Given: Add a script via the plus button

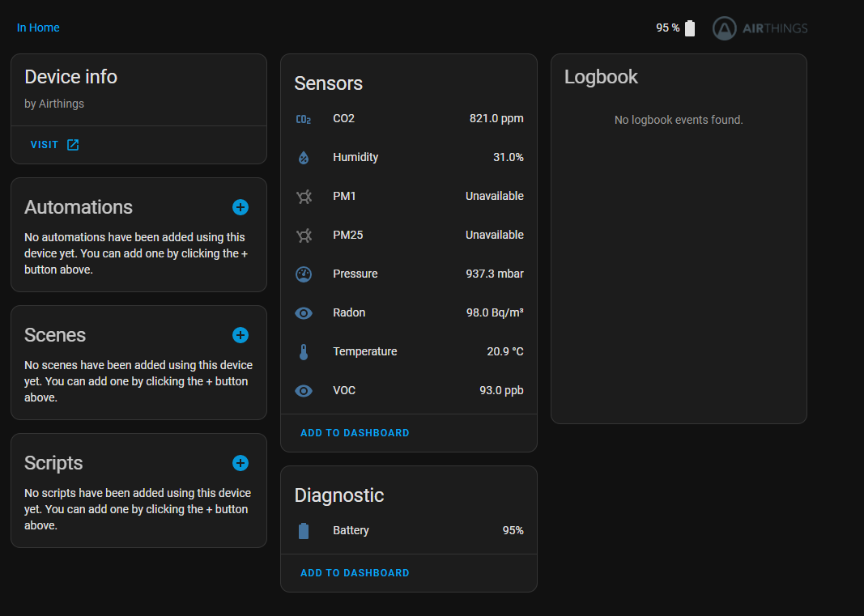Looking at the screenshot, I should [x=240, y=463].
